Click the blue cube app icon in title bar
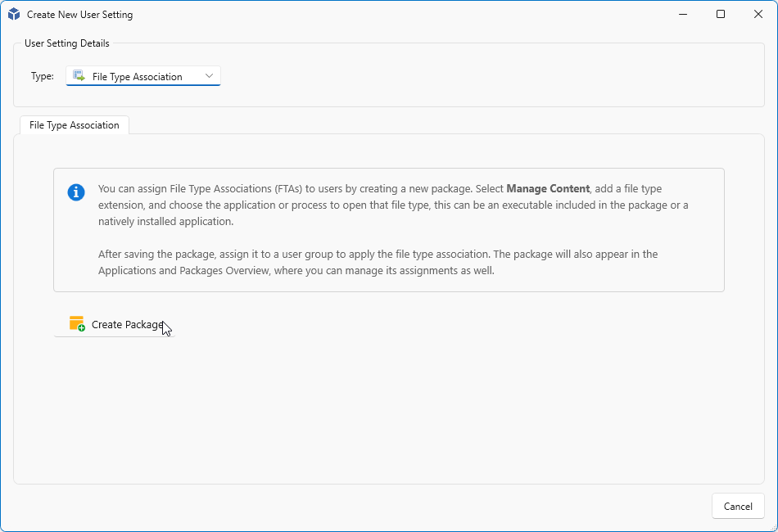This screenshot has width=778, height=532. 14,15
